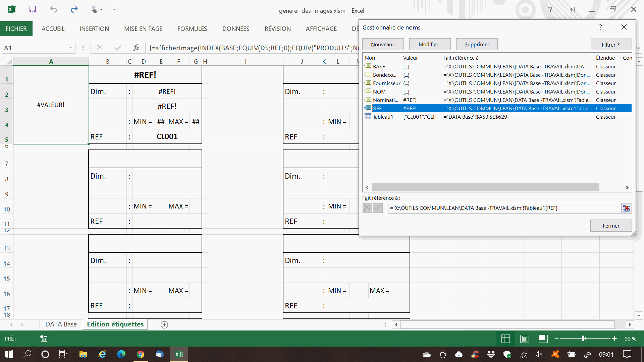Expand the Name Box dropdown arrow
The width and height of the screenshot is (644, 362).
pos(70,48)
